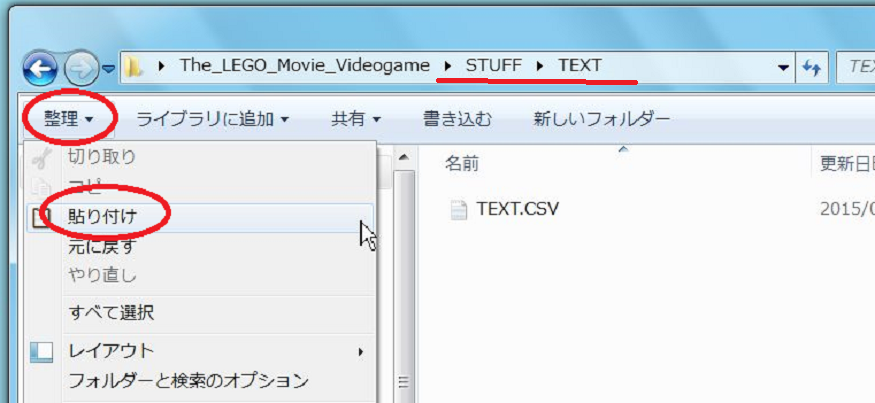The width and height of the screenshot is (875, 403).
Task: Click navigation pane scrollbar thumb
Action: (405, 286)
